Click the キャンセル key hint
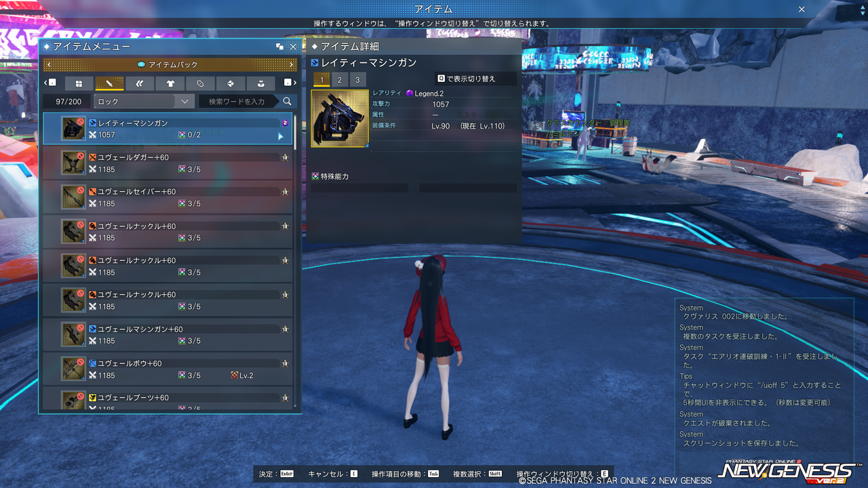The image size is (868, 488). point(333,474)
